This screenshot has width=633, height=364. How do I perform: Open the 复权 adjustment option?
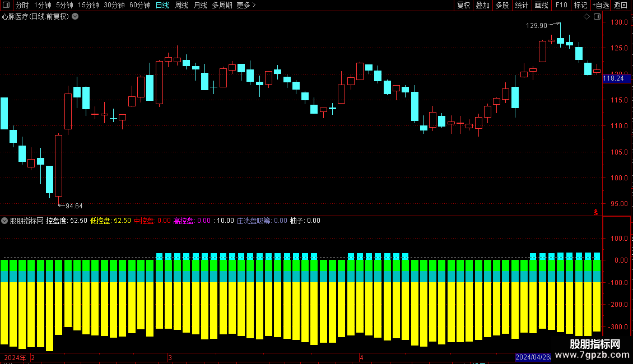[463, 5]
